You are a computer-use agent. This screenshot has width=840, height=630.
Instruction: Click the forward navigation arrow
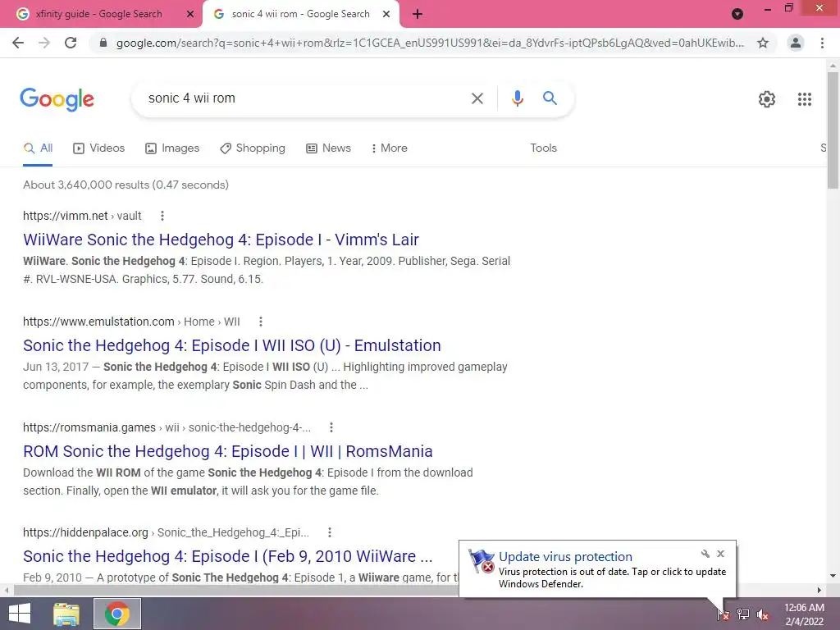tap(44, 43)
